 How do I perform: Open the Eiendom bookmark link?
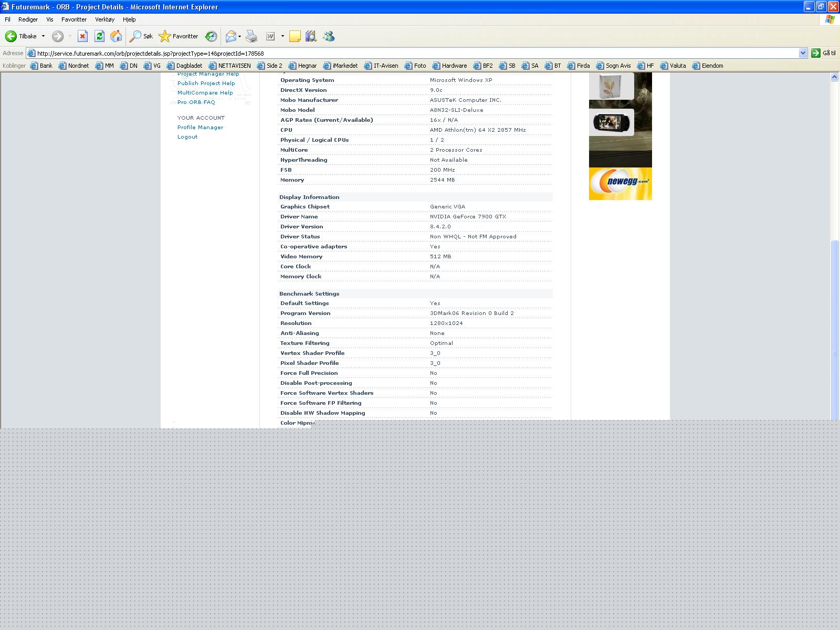pyautogui.click(x=708, y=66)
